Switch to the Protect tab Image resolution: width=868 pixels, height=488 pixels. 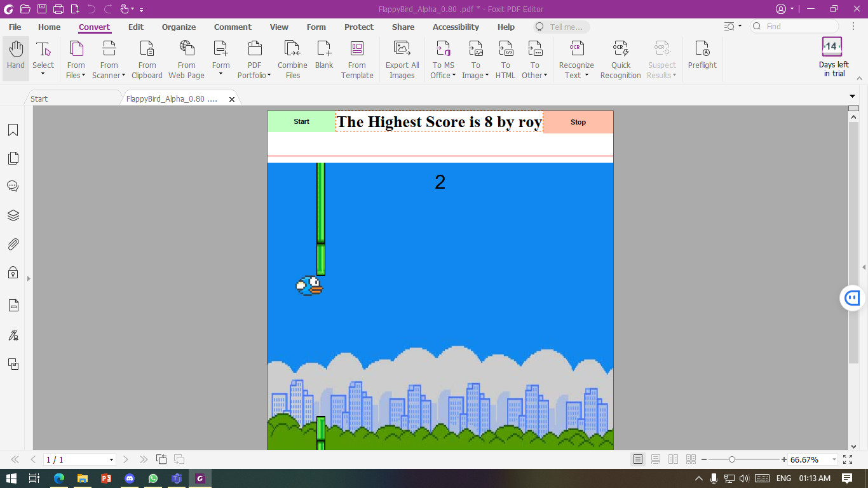pyautogui.click(x=359, y=27)
